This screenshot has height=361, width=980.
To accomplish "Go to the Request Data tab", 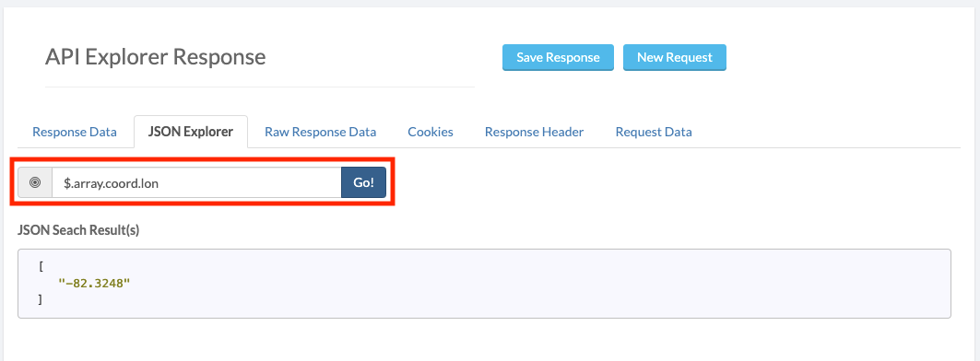I will tap(654, 132).
